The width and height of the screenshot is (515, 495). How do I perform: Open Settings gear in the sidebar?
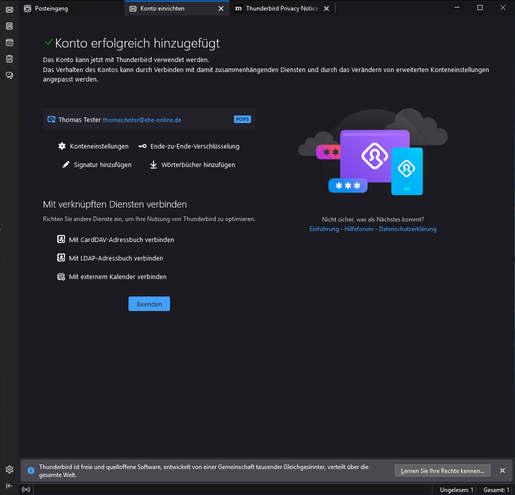(x=9, y=469)
